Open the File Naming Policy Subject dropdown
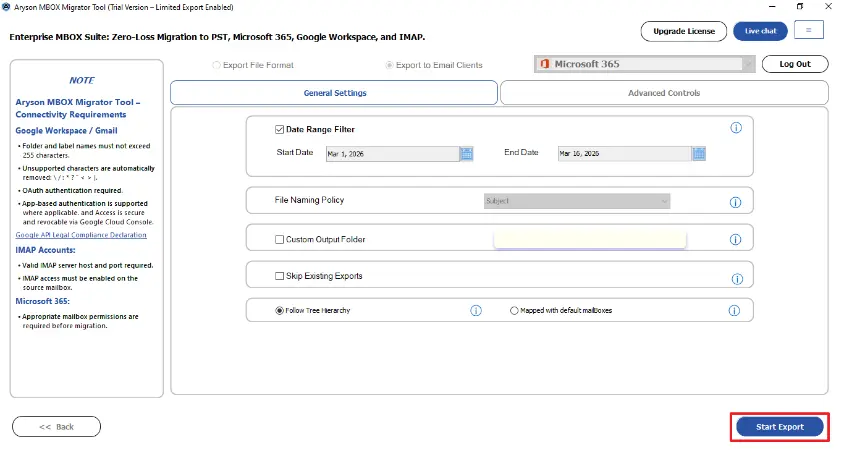This screenshot has width=844, height=450. point(576,201)
